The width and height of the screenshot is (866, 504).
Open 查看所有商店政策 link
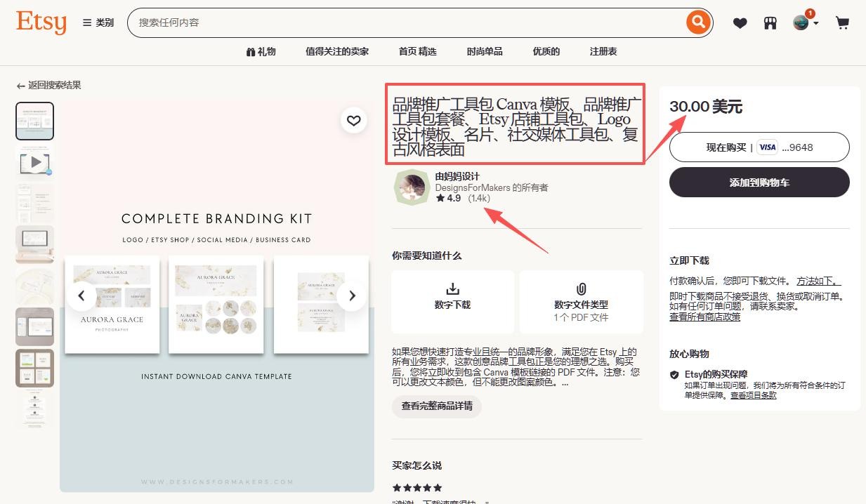click(704, 317)
